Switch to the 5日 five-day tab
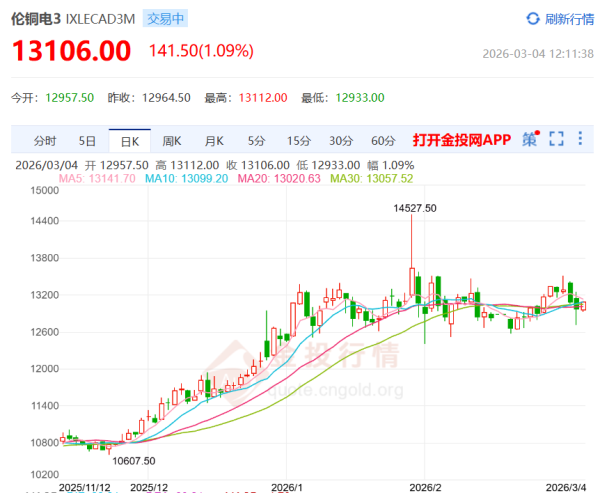Image resolution: width=600 pixels, height=493 pixels. 87,141
